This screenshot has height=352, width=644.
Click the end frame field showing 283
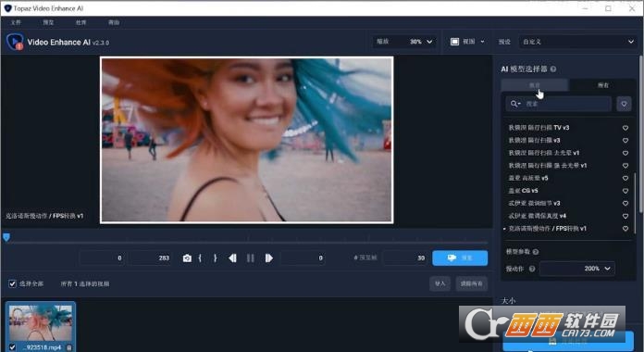tap(150, 258)
